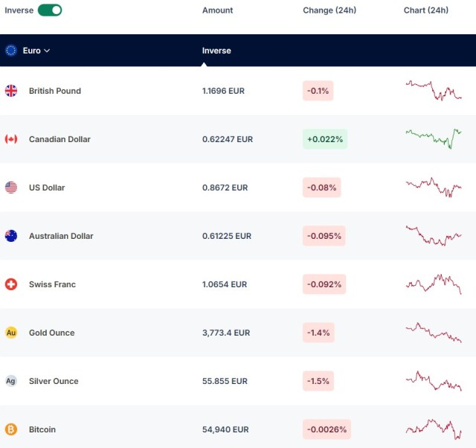Viewport: 476px width, 448px height.
Task: Click the Euro flag icon
Action: pyautogui.click(x=11, y=51)
